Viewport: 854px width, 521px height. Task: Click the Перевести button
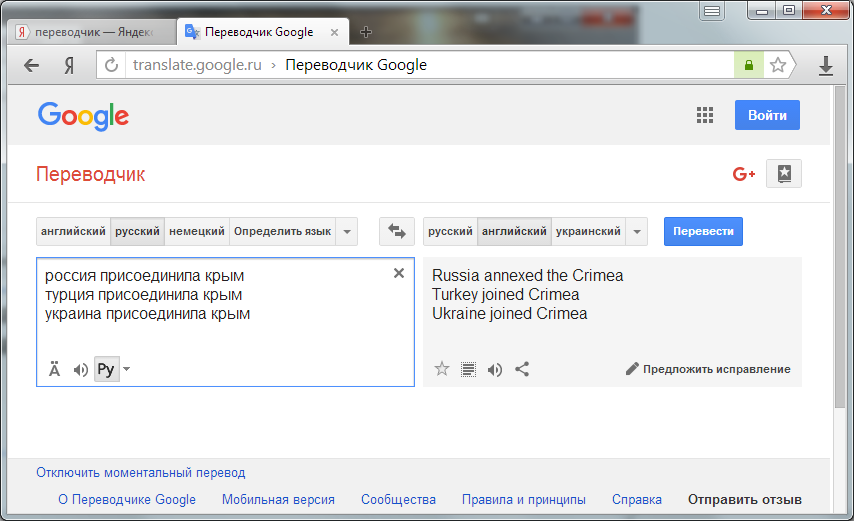703,231
